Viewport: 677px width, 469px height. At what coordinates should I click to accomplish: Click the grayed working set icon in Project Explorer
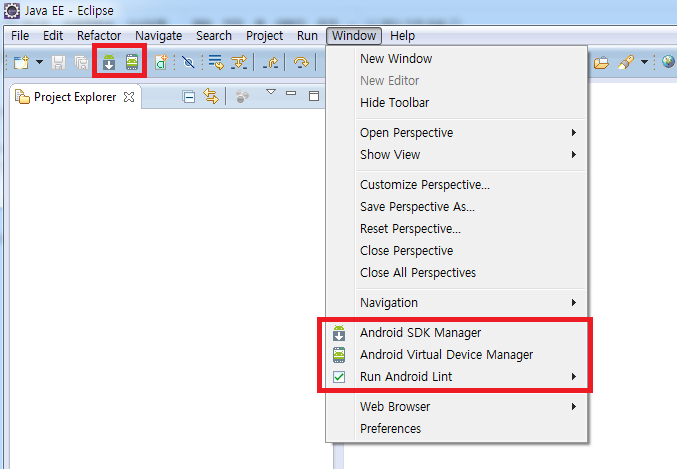(242, 96)
